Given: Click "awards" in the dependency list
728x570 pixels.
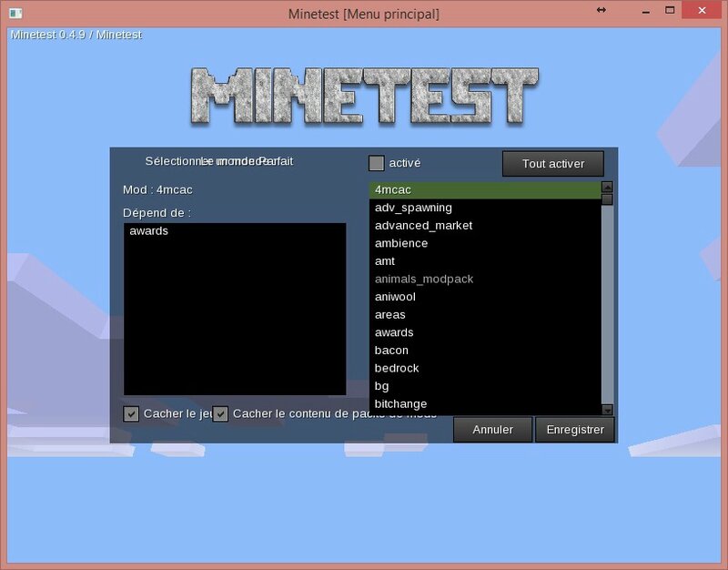Looking at the screenshot, I should (148, 231).
